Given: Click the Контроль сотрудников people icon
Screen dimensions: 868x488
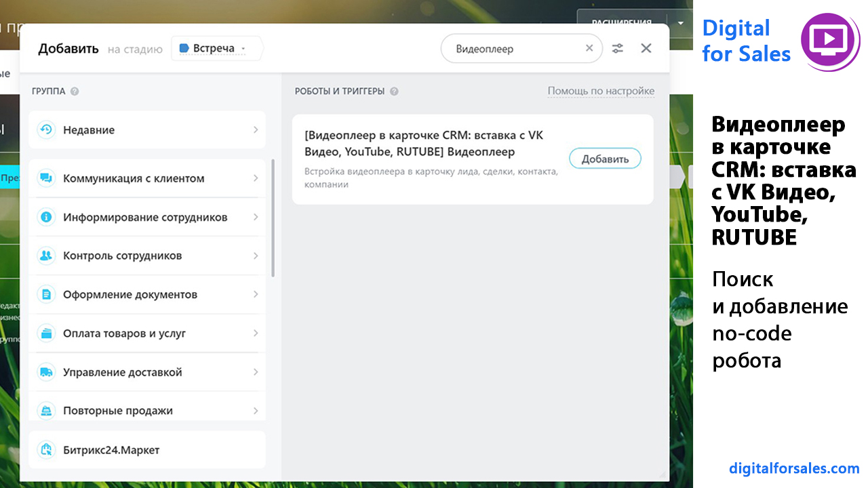Looking at the screenshot, I should tap(46, 256).
